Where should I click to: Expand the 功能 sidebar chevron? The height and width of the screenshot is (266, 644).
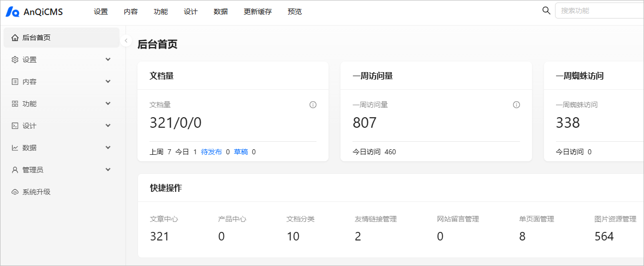[108, 103]
